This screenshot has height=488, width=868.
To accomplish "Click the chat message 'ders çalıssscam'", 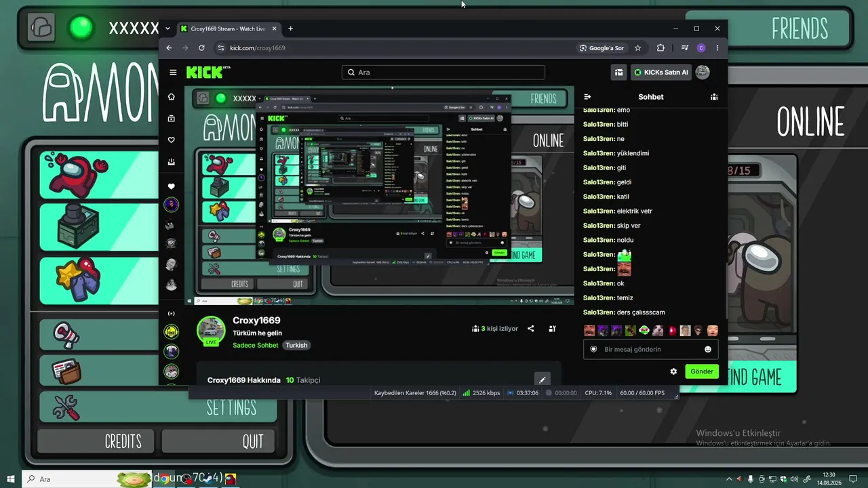I will (x=641, y=312).
